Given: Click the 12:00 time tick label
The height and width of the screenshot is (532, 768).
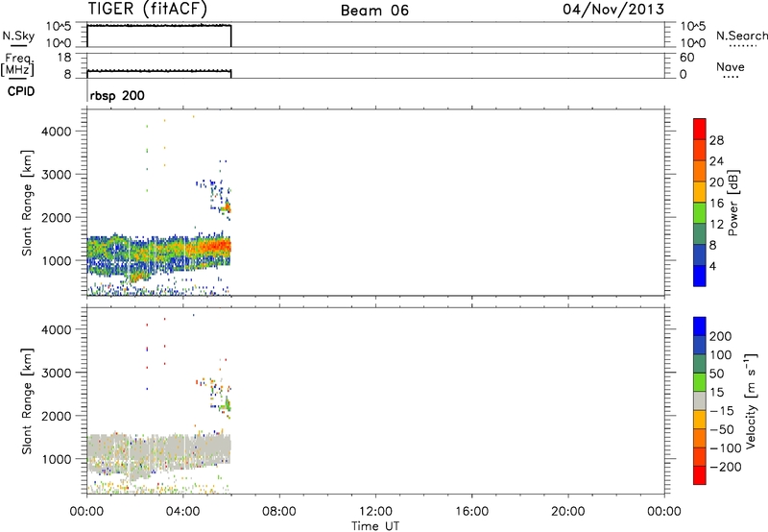Looking at the screenshot, I should click(375, 512).
